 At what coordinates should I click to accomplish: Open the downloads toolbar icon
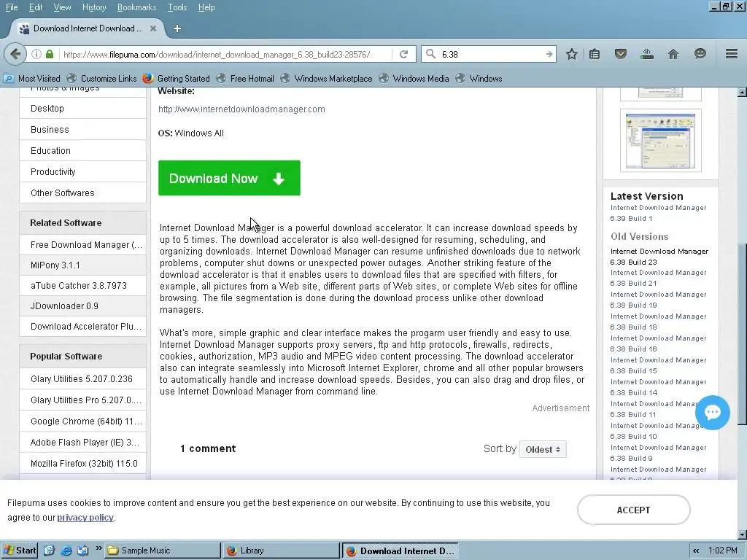[646, 54]
